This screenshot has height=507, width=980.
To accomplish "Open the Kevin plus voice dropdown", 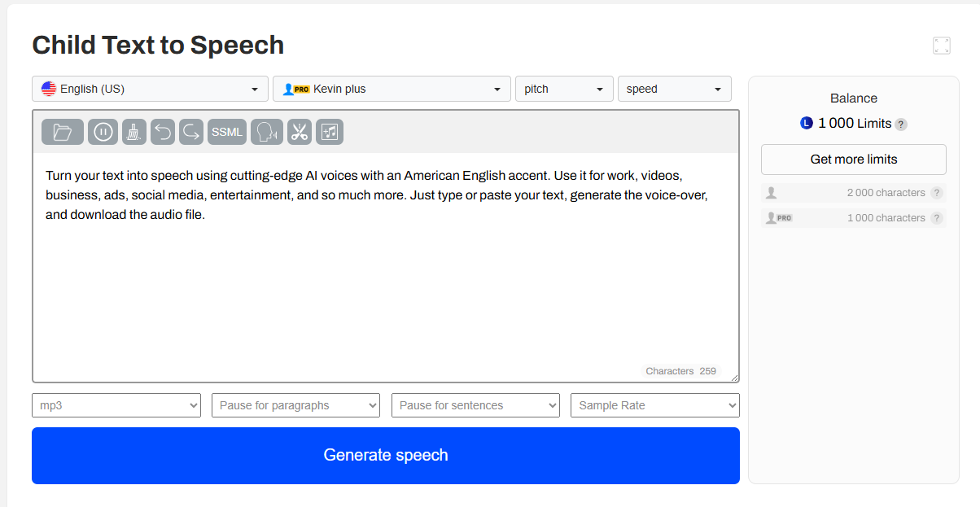I will [392, 88].
